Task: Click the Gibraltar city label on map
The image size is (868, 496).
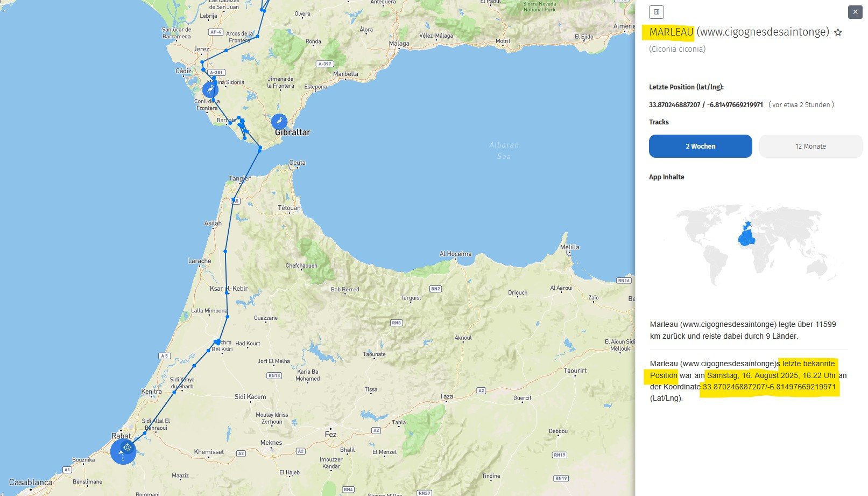Action: coord(293,132)
